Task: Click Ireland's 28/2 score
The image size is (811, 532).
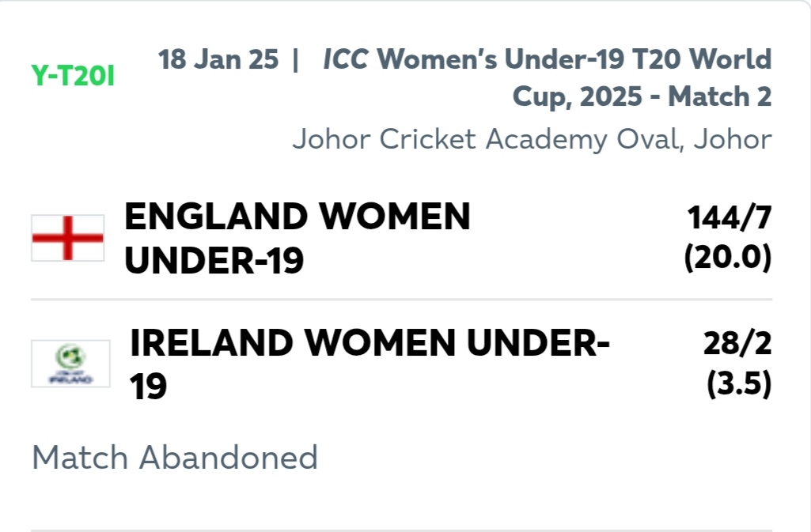Action: click(737, 344)
